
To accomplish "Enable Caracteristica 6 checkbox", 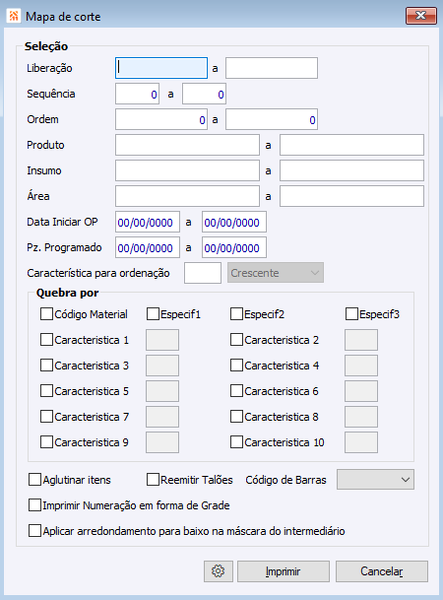I will (236, 391).
